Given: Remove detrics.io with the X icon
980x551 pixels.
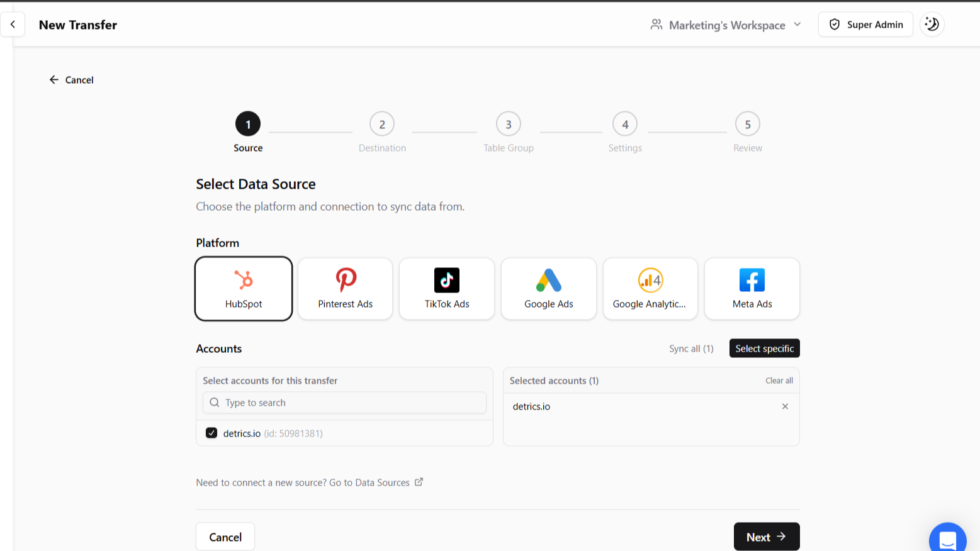Looking at the screenshot, I should 785,406.
